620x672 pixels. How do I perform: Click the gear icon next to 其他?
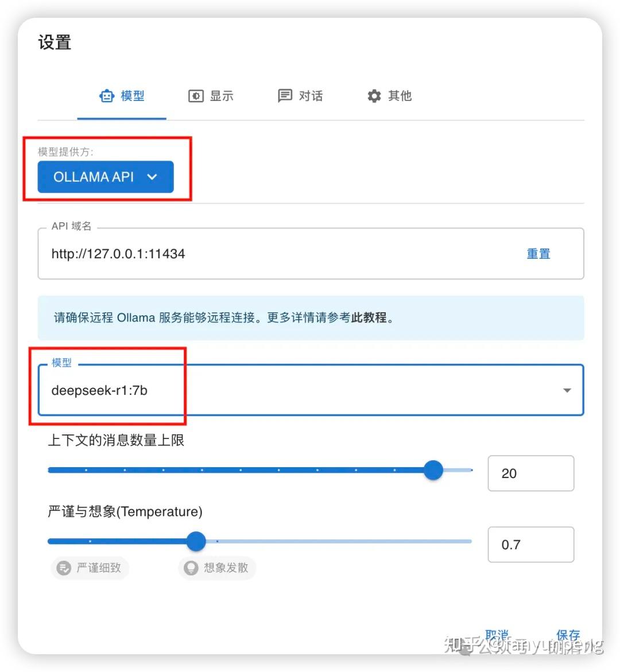tap(373, 96)
